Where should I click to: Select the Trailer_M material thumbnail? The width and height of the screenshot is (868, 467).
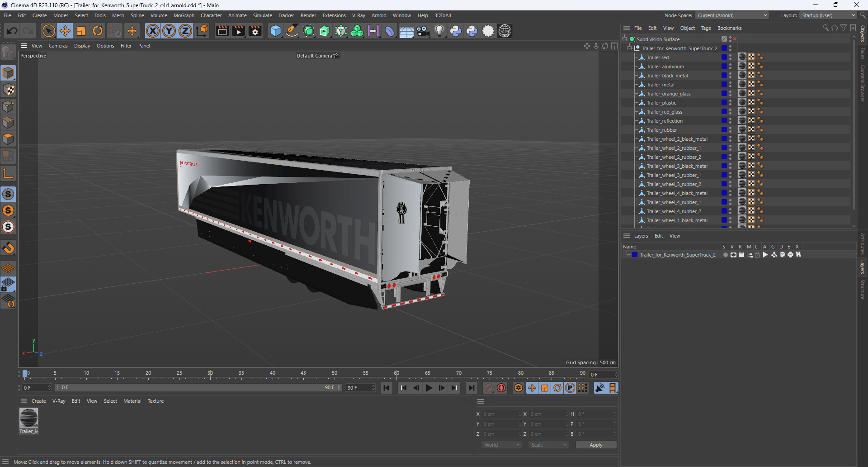click(x=28, y=418)
